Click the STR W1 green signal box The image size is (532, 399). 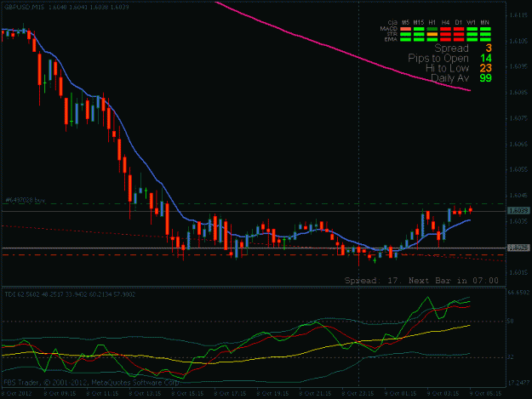[x=472, y=34]
